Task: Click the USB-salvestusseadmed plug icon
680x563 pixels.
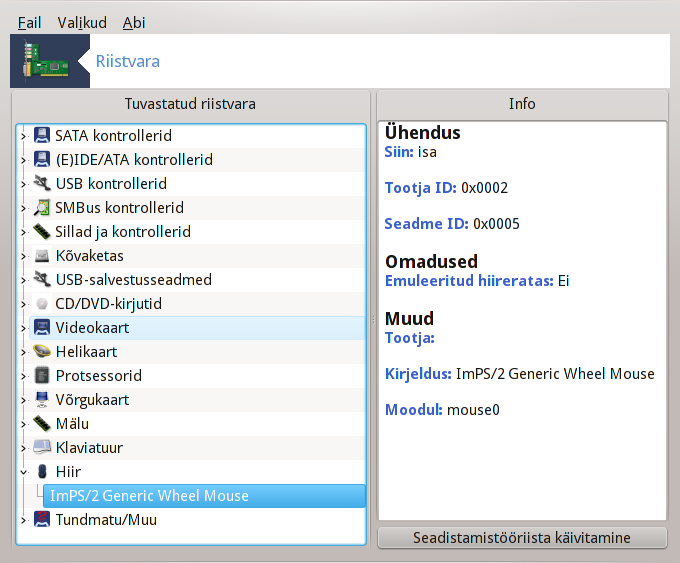Action: tap(42, 279)
